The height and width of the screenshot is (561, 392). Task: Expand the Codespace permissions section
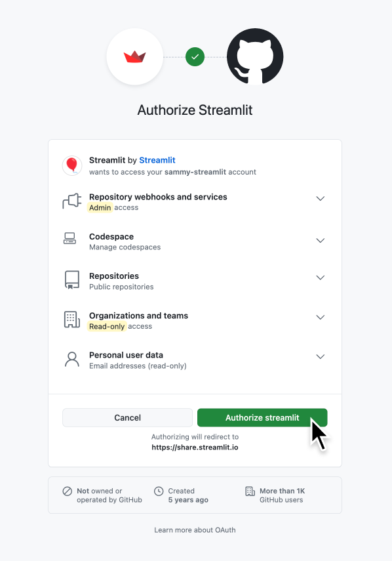tap(321, 240)
